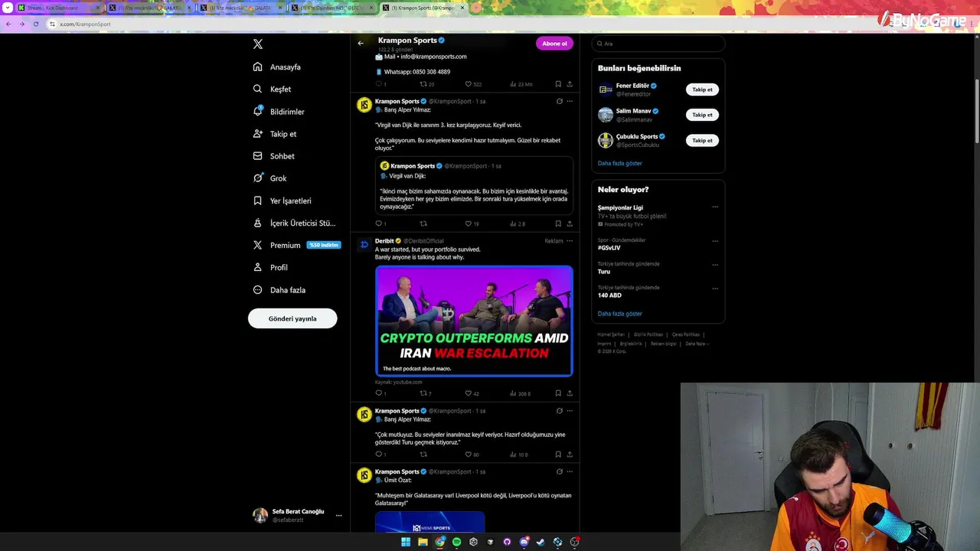Viewport: 980px width, 551px height.
Task: Follow Fener Editör with Takip et
Action: [702, 90]
